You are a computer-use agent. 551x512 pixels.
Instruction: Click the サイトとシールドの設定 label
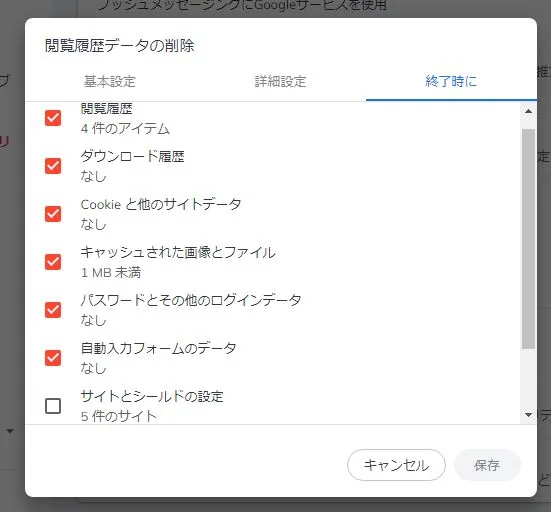[152, 396]
